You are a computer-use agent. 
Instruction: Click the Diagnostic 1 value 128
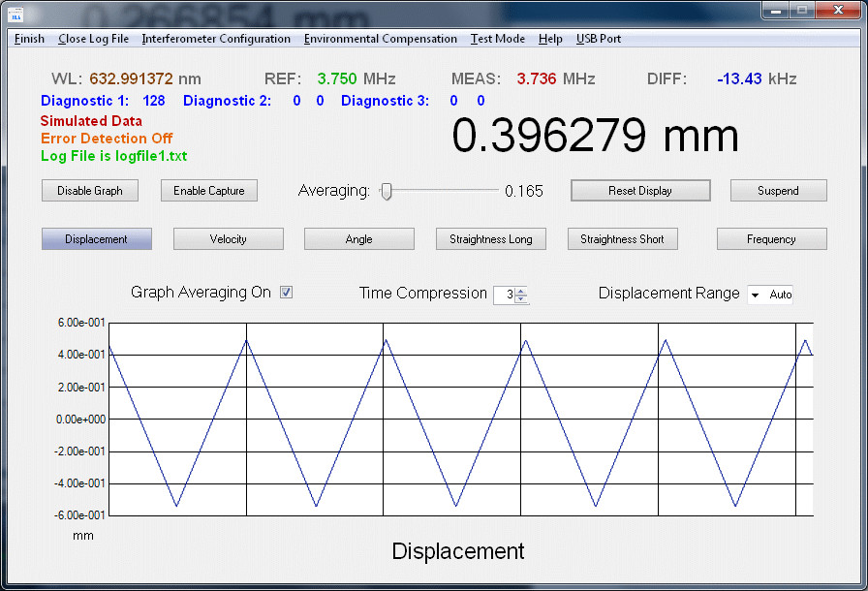click(154, 101)
